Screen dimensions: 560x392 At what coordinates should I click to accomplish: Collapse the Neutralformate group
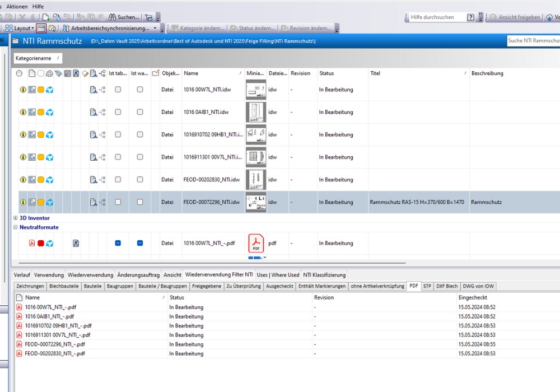15,227
